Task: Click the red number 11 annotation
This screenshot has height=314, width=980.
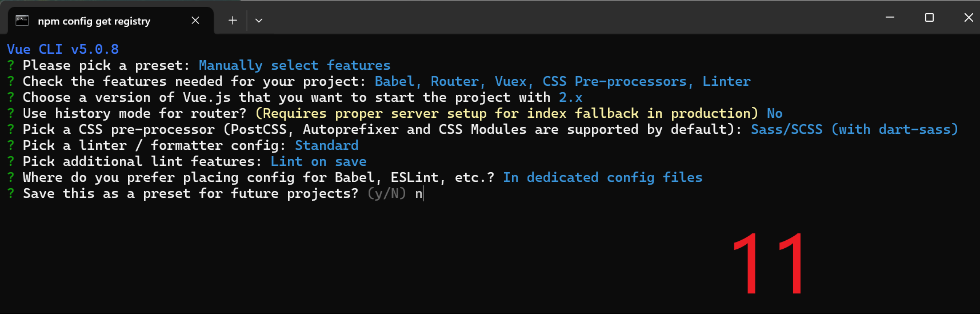Action: (769, 264)
